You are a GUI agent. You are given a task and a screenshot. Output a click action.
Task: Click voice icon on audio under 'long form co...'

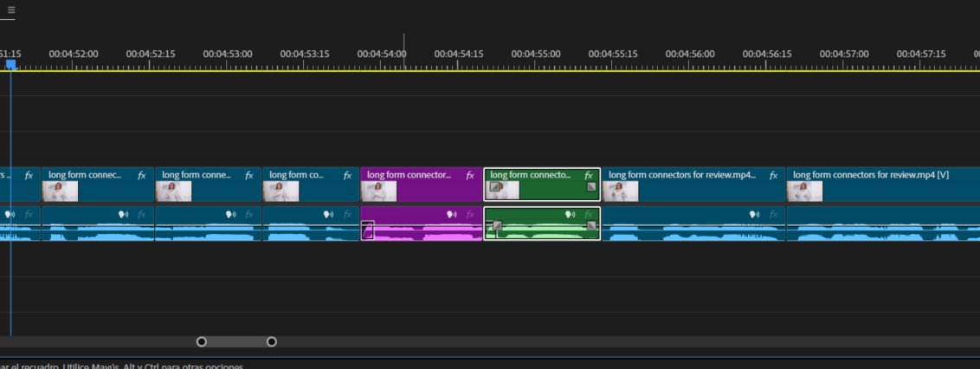pyautogui.click(x=329, y=215)
